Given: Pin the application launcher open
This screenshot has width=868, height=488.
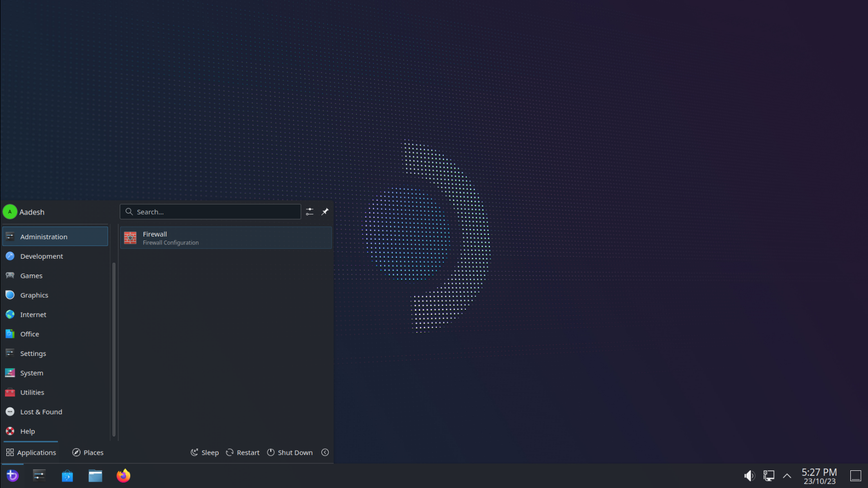Looking at the screenshot, I should (x=324, y=212).
